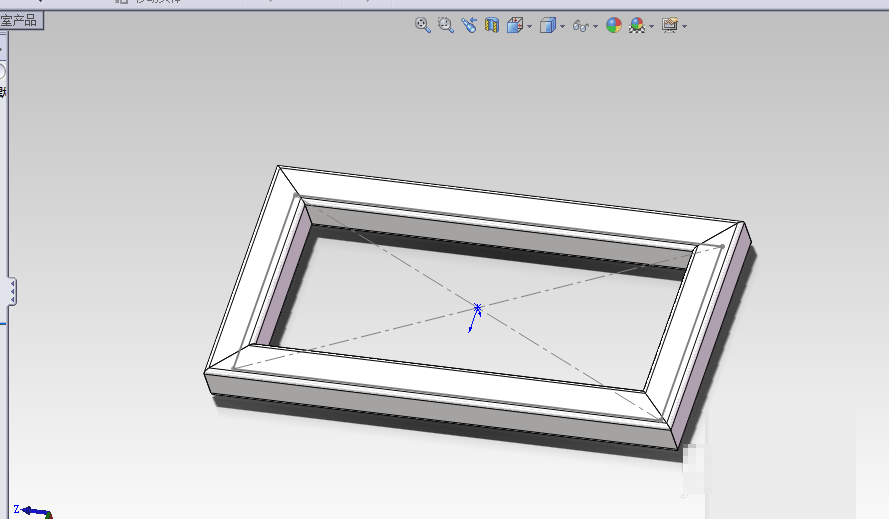Viewport: 889px width, 519px height.
Task: Click the Zoom to Fit icon
Action: coord(422,25)
